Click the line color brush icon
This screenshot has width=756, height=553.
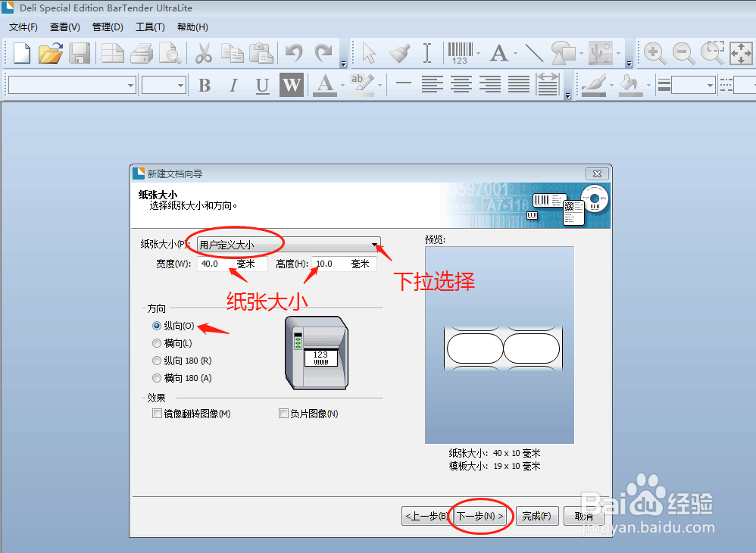[594, 86]
